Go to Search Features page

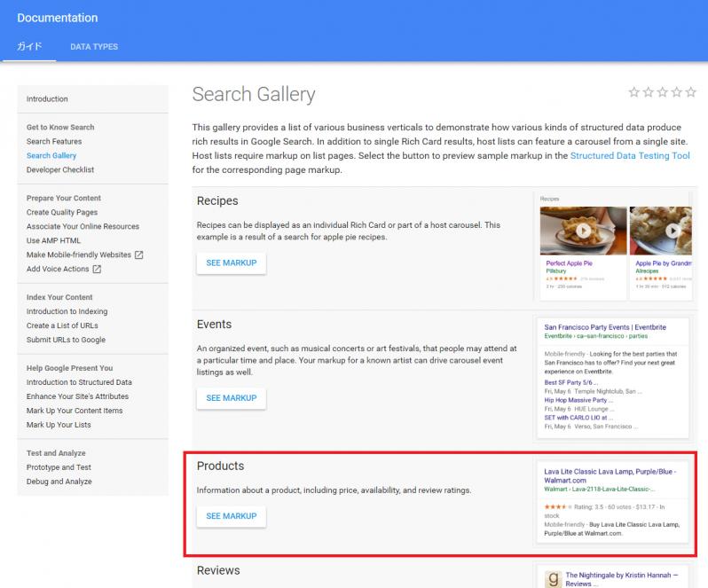click(54, 141)
